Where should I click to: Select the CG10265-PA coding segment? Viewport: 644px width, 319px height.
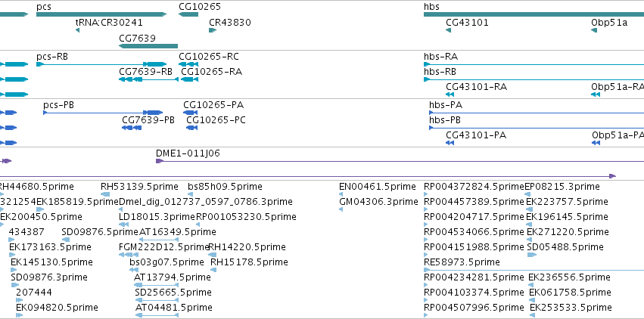[190, 113]
